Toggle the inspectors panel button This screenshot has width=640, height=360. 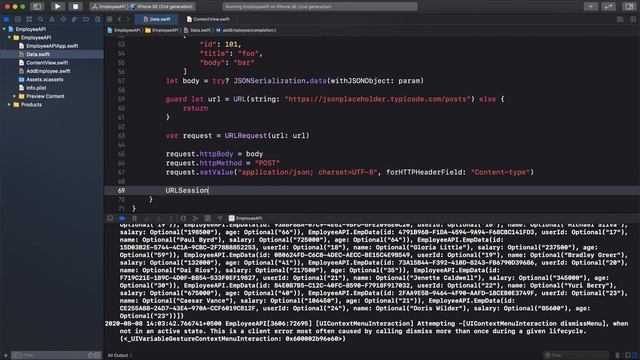629,7
